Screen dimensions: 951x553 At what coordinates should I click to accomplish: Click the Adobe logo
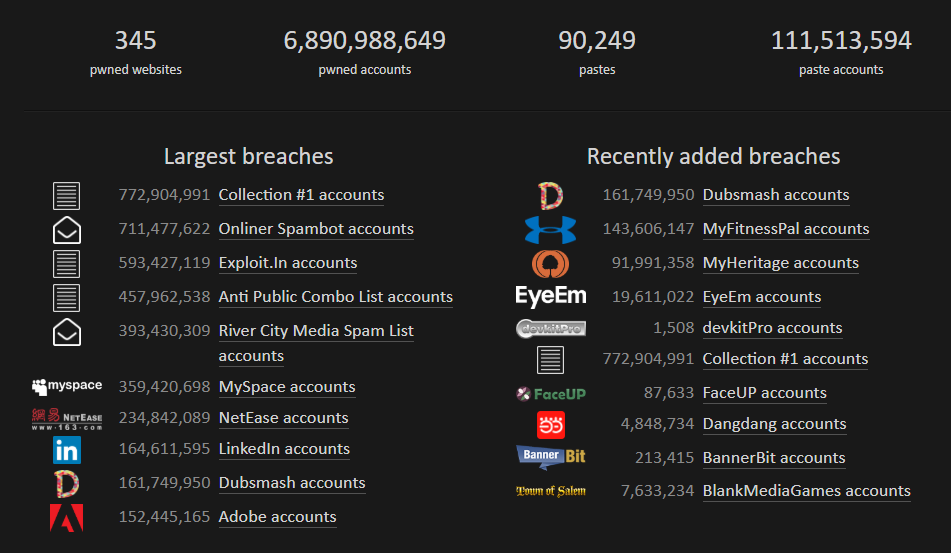point(67,518)
